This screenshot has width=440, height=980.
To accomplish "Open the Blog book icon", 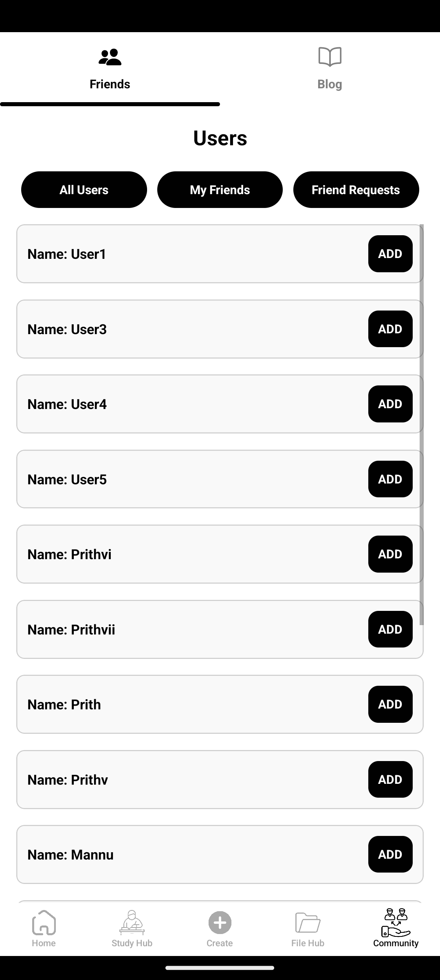I will 330,57.
